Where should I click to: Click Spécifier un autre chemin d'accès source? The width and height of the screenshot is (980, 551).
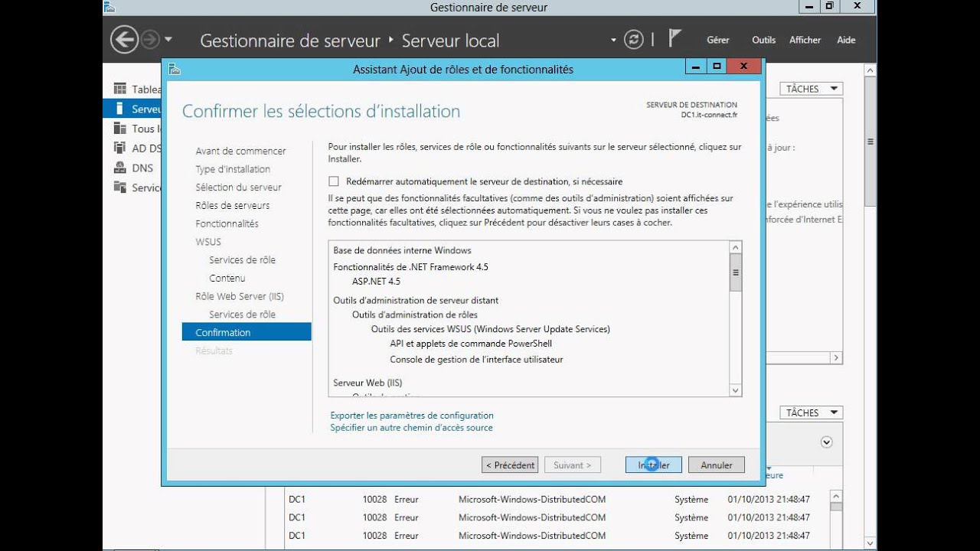coord(411,428)
